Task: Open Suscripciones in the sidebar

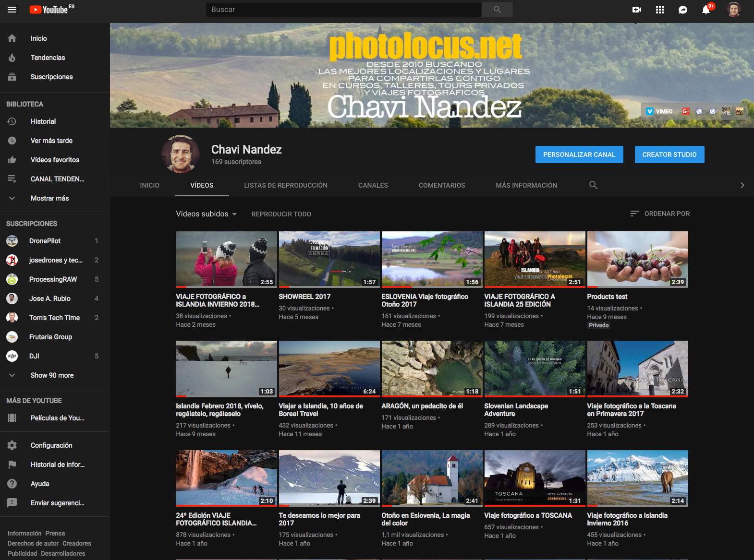Action: tap(55, 77)
